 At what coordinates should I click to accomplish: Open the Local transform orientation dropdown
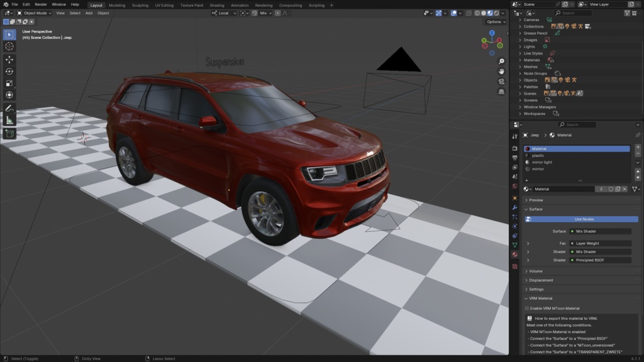tap(224, 13)
